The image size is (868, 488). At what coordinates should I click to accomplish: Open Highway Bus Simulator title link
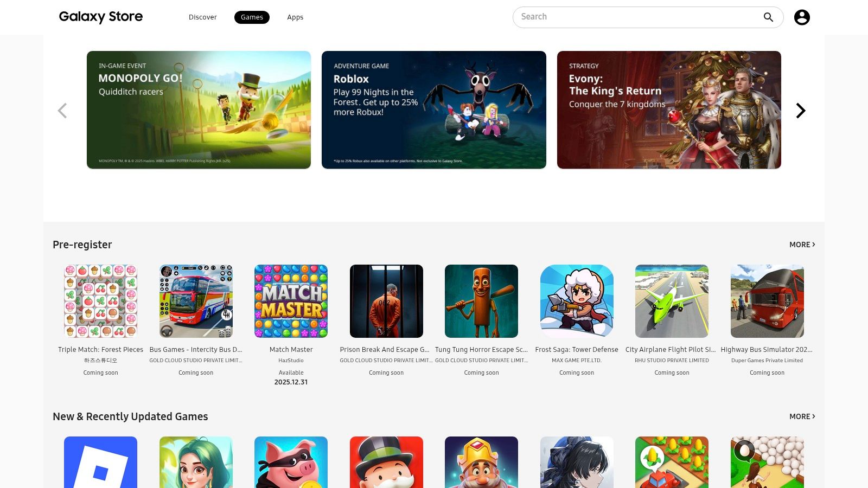point(767,350)
